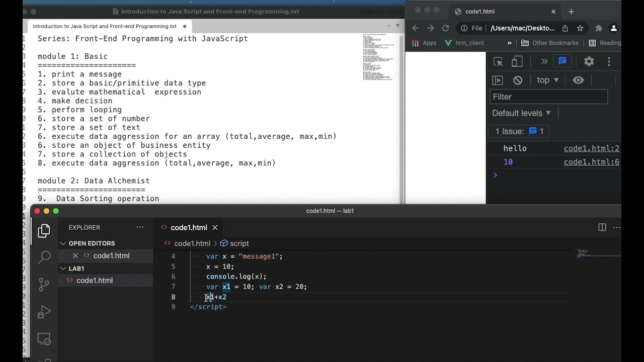Open Reading list button

click(x=604, y=43)
